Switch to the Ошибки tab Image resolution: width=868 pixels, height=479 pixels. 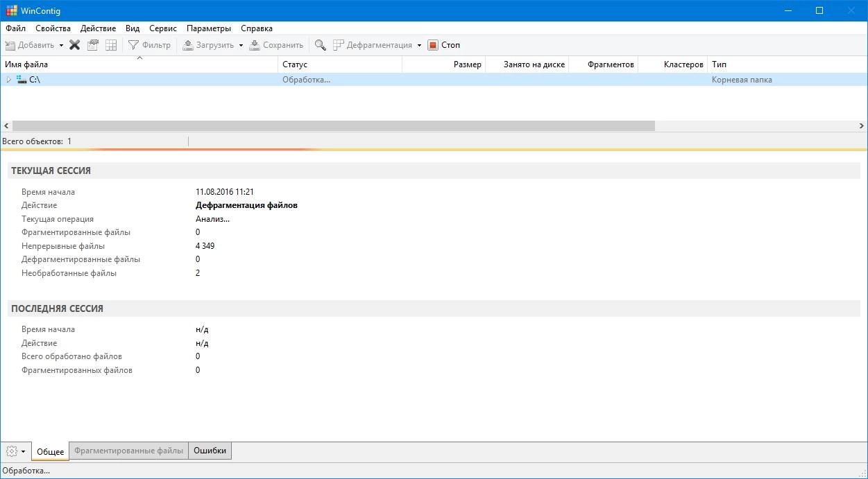(210, 451)
